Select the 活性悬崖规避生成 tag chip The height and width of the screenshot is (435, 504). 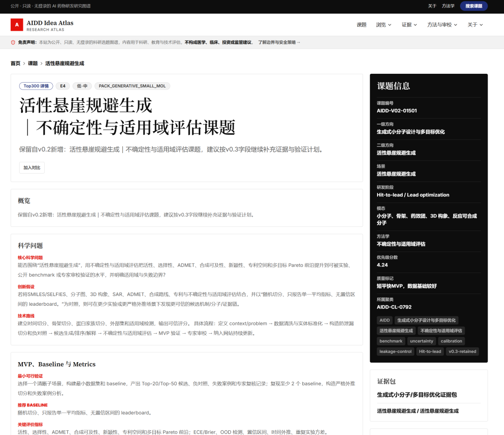click(396, 331)
